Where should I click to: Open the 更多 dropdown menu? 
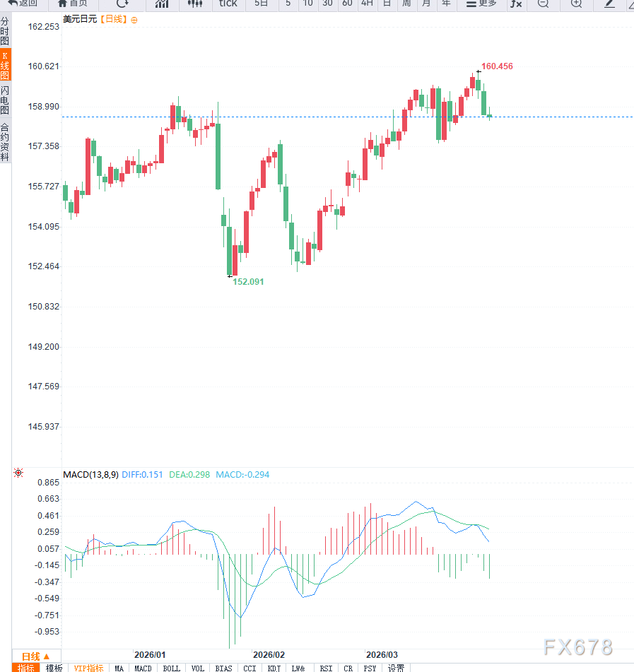click(x=481, y=5)
